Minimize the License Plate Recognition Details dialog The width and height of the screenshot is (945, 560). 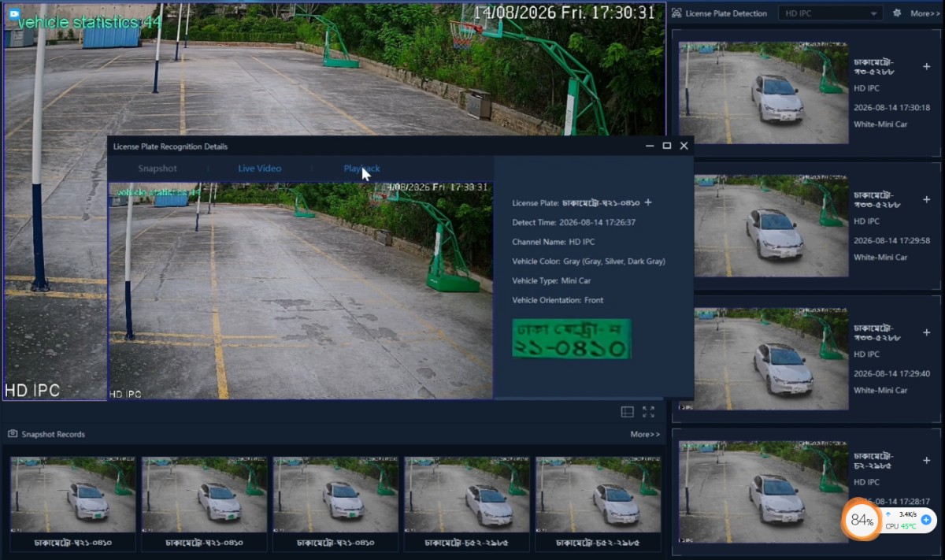[650, 146]
